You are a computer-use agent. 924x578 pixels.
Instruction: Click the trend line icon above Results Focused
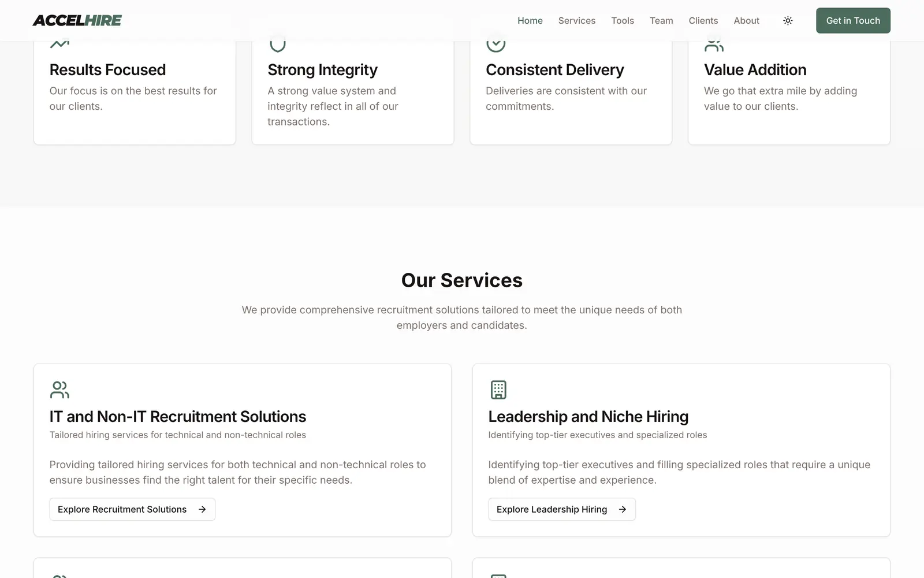coord(59,45)
